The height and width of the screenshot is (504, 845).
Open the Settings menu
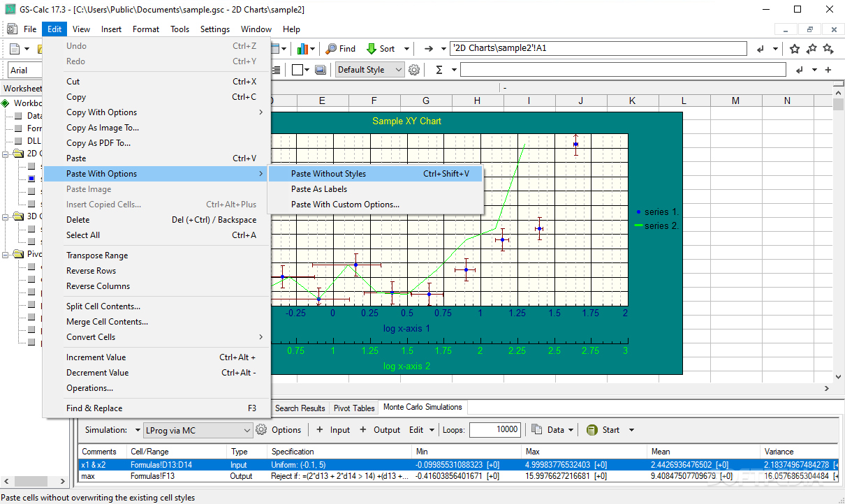tap(215, 29)
